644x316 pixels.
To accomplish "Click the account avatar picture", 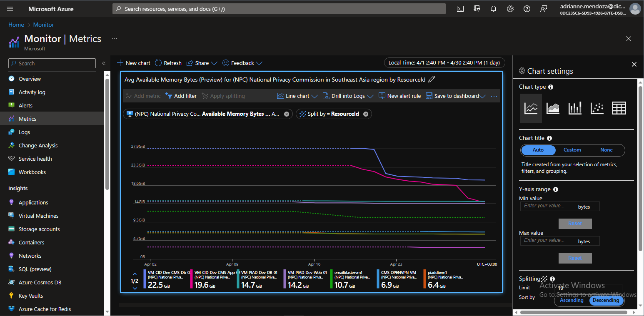I will [635, 9].
